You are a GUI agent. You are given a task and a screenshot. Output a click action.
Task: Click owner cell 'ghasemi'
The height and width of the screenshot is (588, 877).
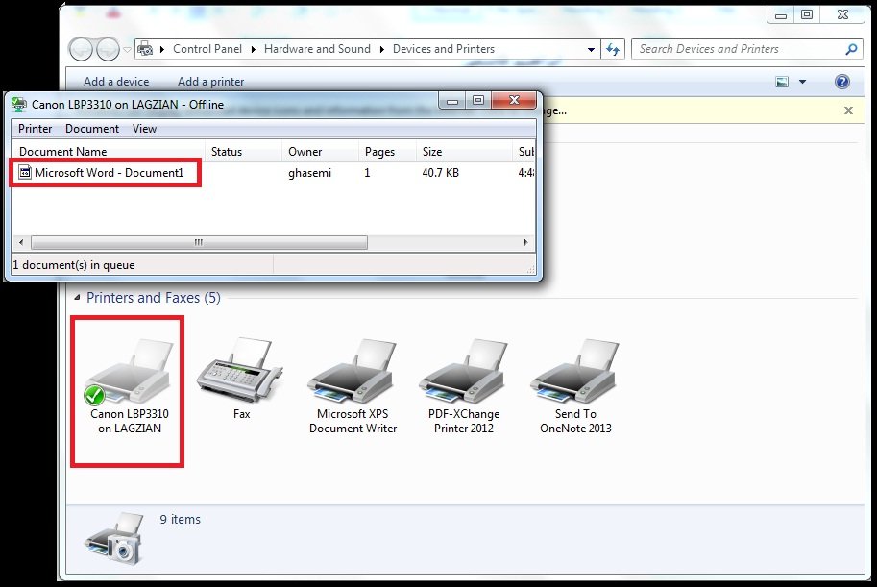tap(309, 173)
